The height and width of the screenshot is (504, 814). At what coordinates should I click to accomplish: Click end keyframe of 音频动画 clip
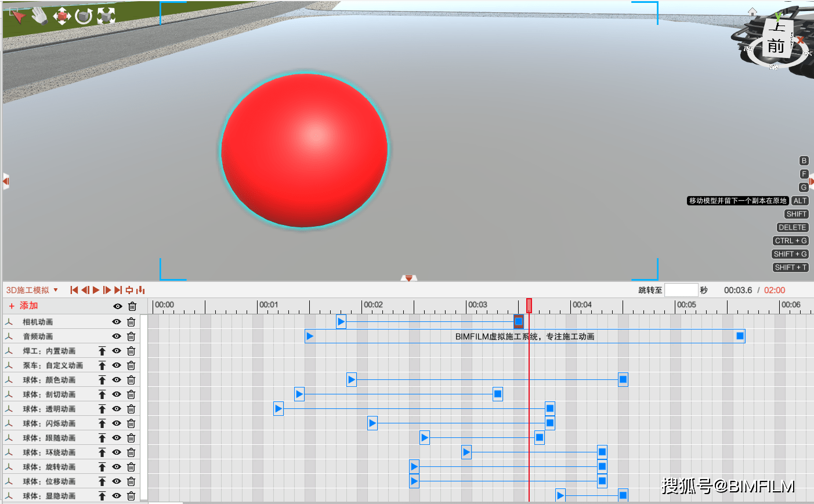pyautogui.click(x=740, y=336)
